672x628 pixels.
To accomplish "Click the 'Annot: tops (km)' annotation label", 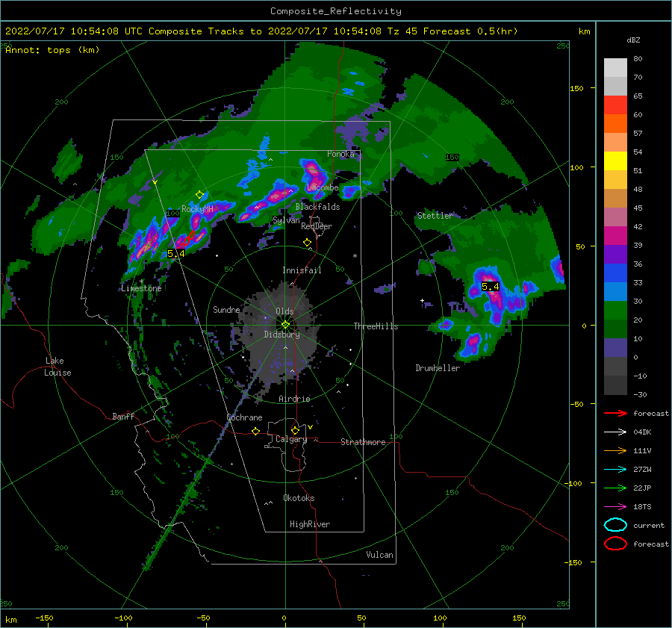I will coord(52,50).
